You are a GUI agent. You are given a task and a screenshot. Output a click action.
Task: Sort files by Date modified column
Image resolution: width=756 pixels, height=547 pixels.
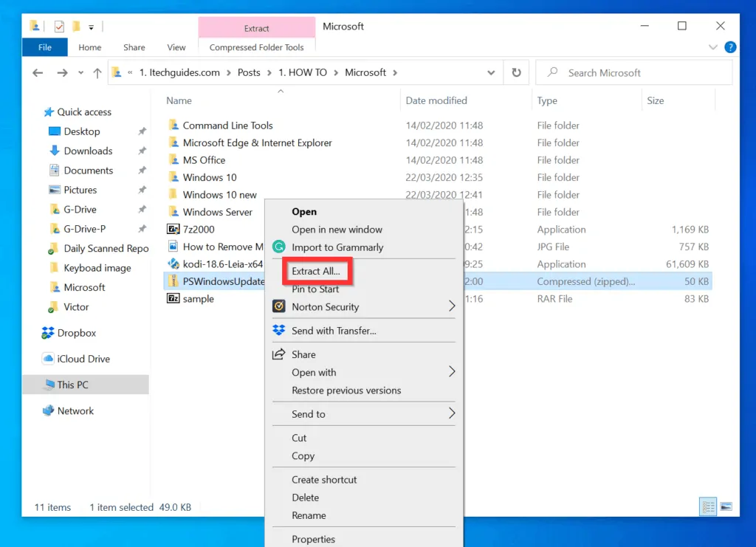[436, 100]
